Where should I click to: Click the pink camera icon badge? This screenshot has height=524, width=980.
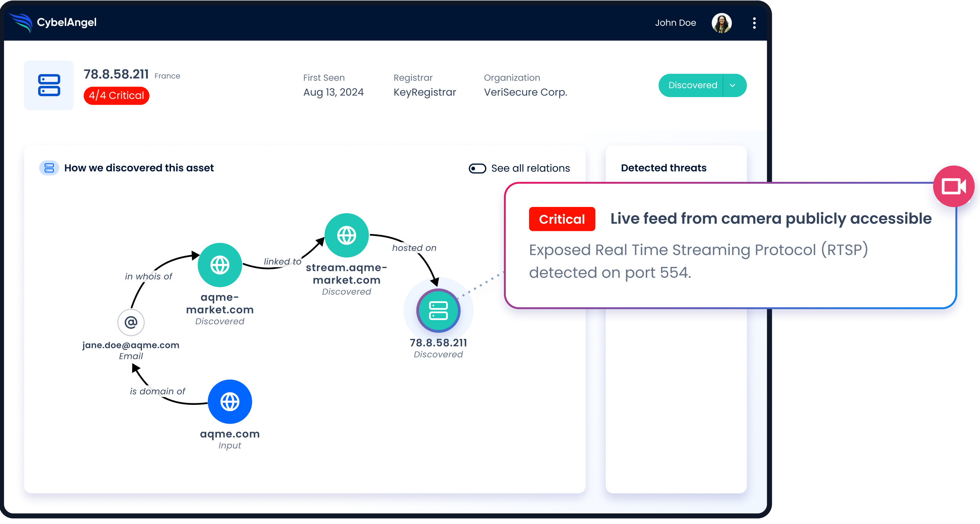pos(953,187)
